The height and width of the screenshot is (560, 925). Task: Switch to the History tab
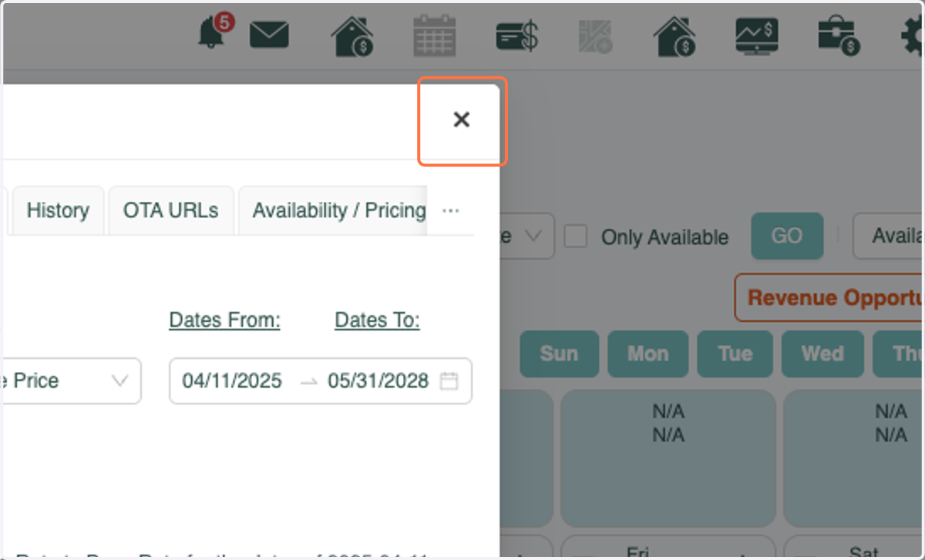pos(58,210)
